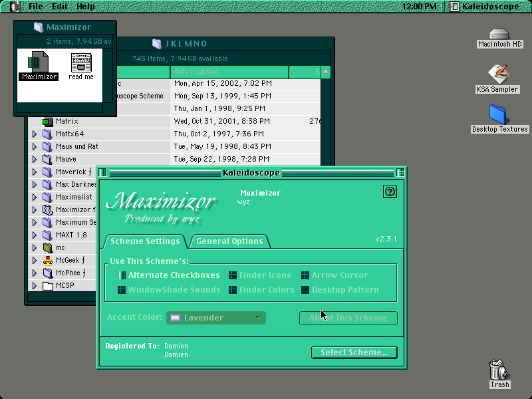Viewport: 532px width, 399px height.
Task: Toggle the WindowShade Sounds checkbox
Action: tap(122, 290)
